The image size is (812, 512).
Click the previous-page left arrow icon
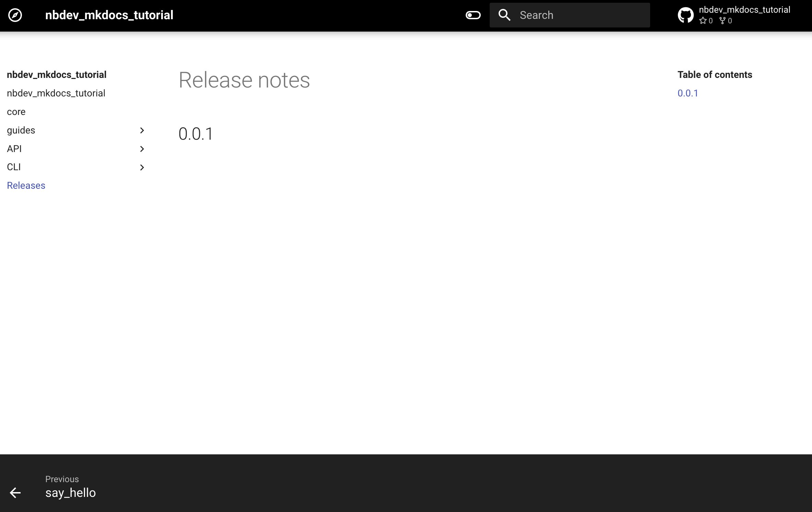15,493
